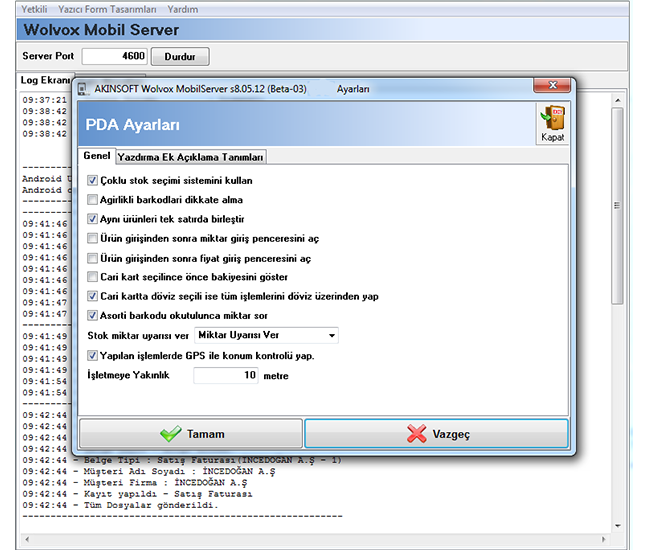Disable GPS ile konum kontrolü checkbox

pos(92,356)
